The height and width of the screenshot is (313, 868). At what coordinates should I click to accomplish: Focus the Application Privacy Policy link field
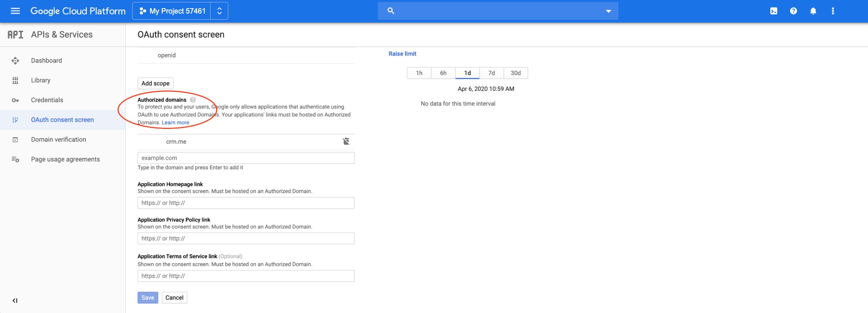point(246,238)
